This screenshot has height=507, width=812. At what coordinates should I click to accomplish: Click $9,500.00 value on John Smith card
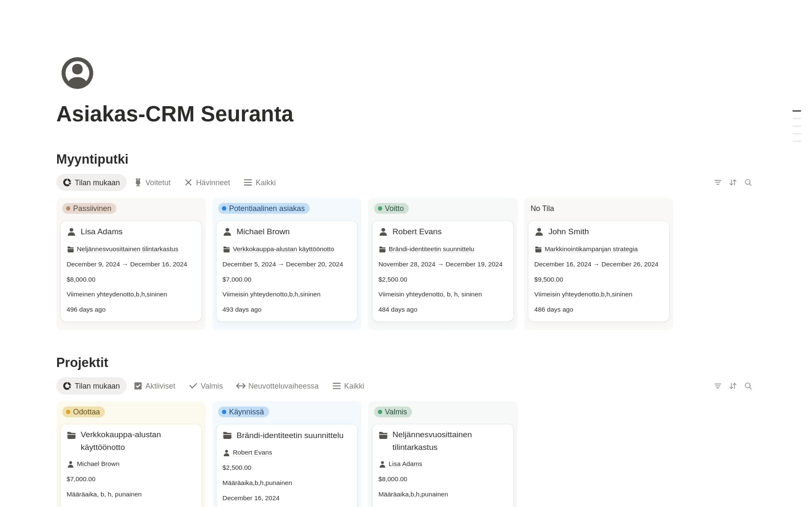(x=549, y=280)
